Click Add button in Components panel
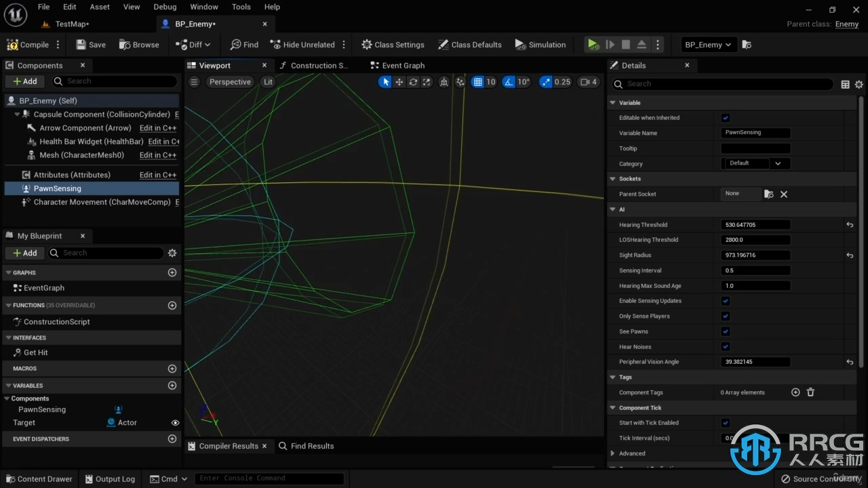 pyautogui.click(x=24, y=81)
